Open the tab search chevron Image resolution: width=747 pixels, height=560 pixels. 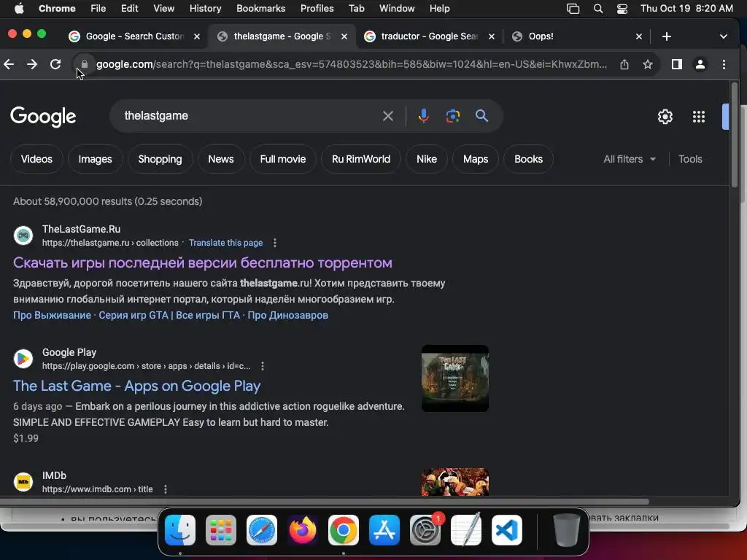coord(723,36)
